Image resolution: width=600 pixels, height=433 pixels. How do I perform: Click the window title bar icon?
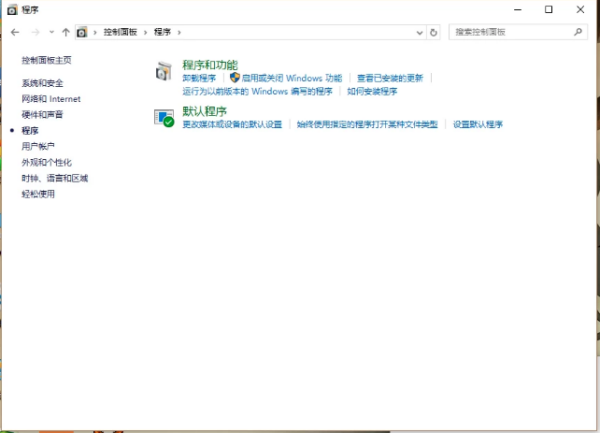tap(12, 10)
